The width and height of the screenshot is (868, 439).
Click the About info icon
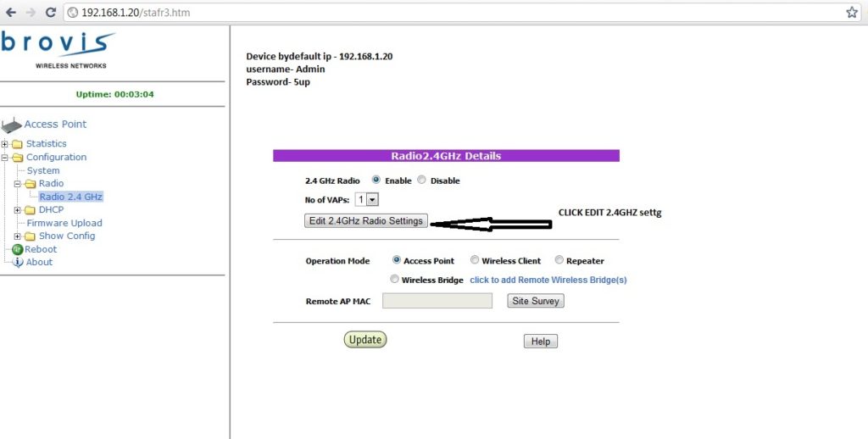pyautogui.click(x=17, y=262)
